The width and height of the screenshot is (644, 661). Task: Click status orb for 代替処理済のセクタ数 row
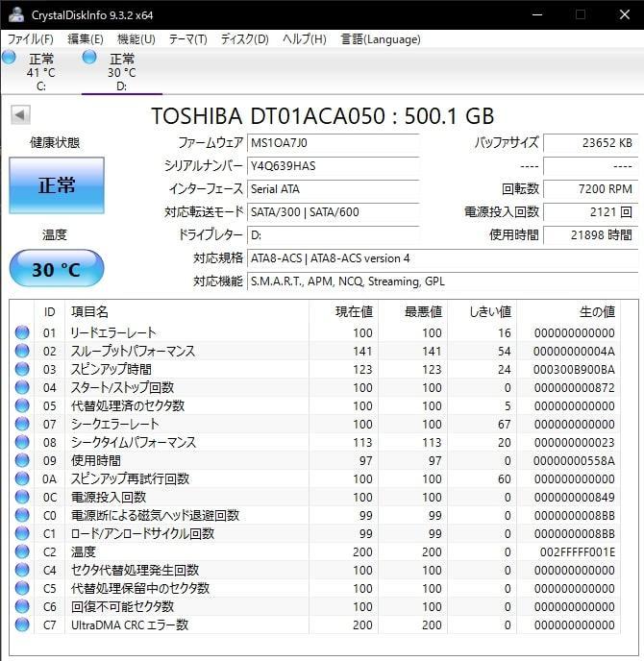22,405
